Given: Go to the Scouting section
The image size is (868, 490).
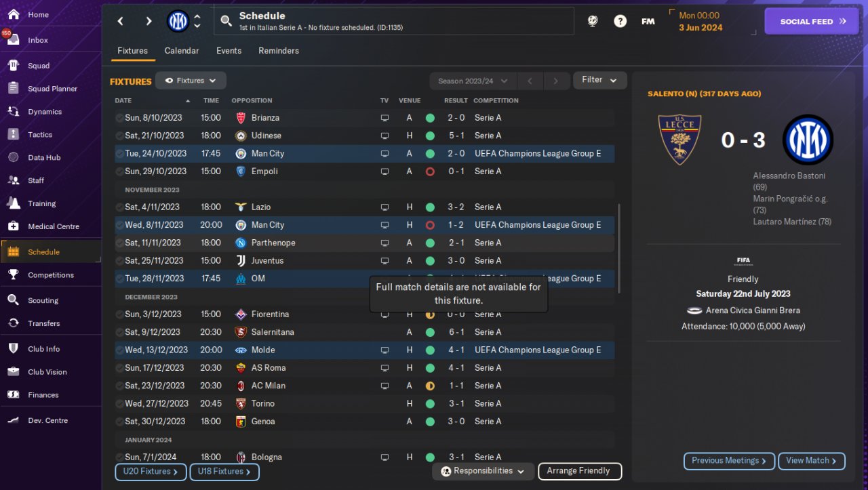Looking at the screenshot, I should 42,300.
